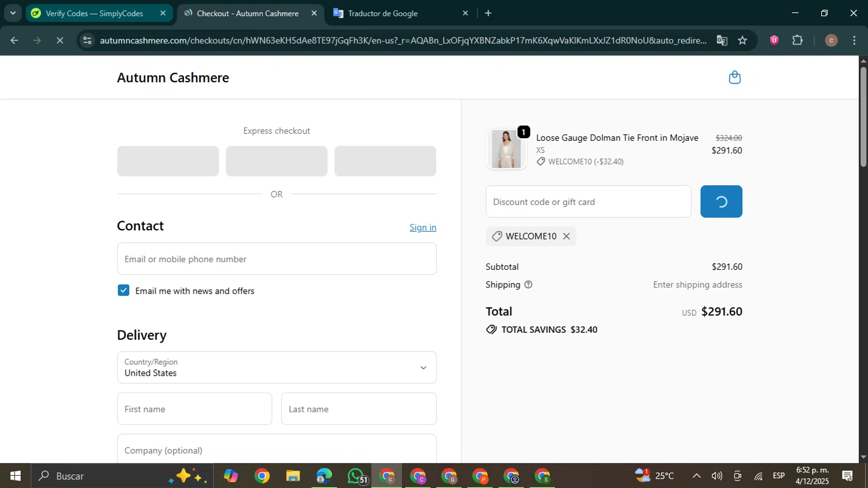The height and width of the screenshot is (488, 868).
Task: Bookmark this page with star icon
Action: pyautogui.click(x=742, y=41)
